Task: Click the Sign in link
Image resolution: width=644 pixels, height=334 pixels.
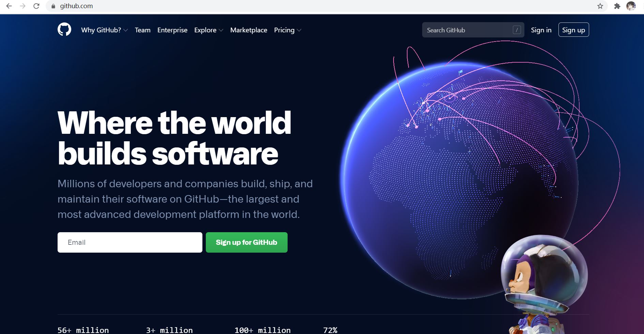Action: (541, 30)
